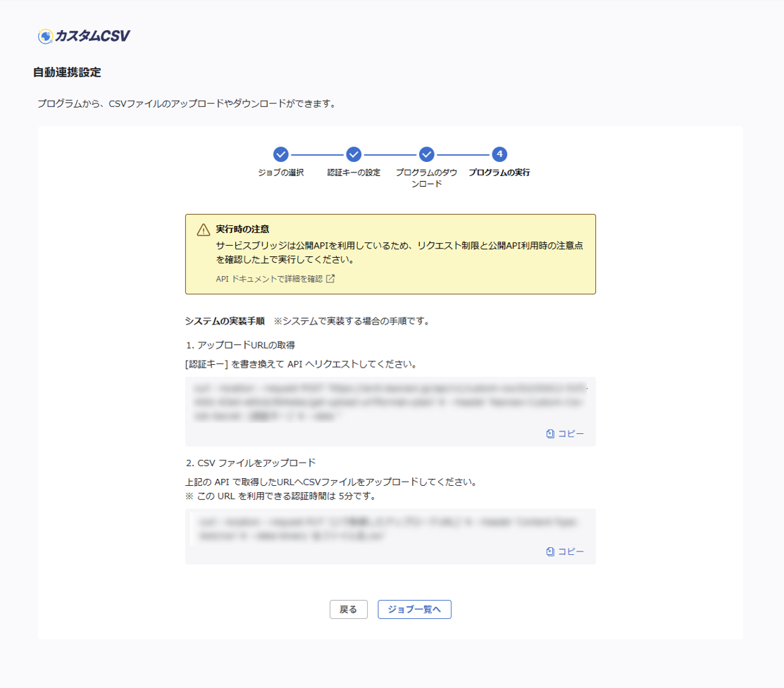The width and height of the screenshot is (784, 688).
Task: Click the copy icon beside the first curl command
Action: coord(550,433)
